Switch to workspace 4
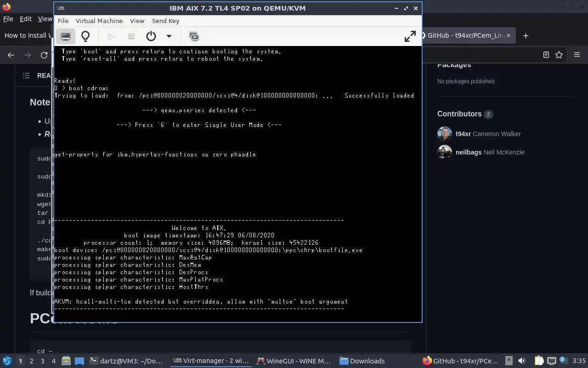The height and width of the screenshot is (368, 588). pyautogui.click(x=53, y=361)
